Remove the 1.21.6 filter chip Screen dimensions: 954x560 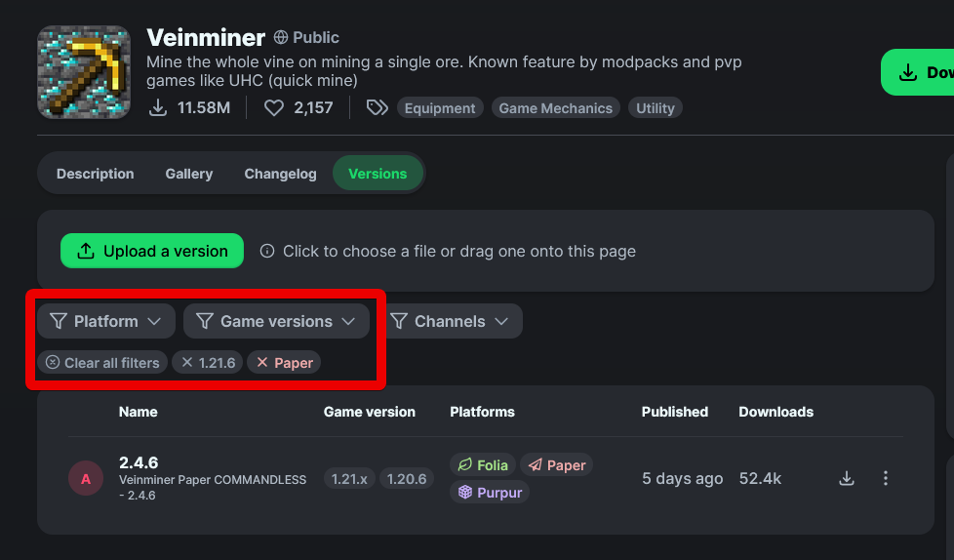coord(208,362)
